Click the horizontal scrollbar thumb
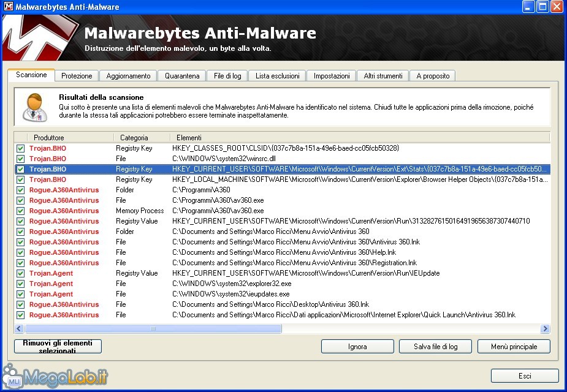This screenshot has height=392, width=567. coord(153,328)
